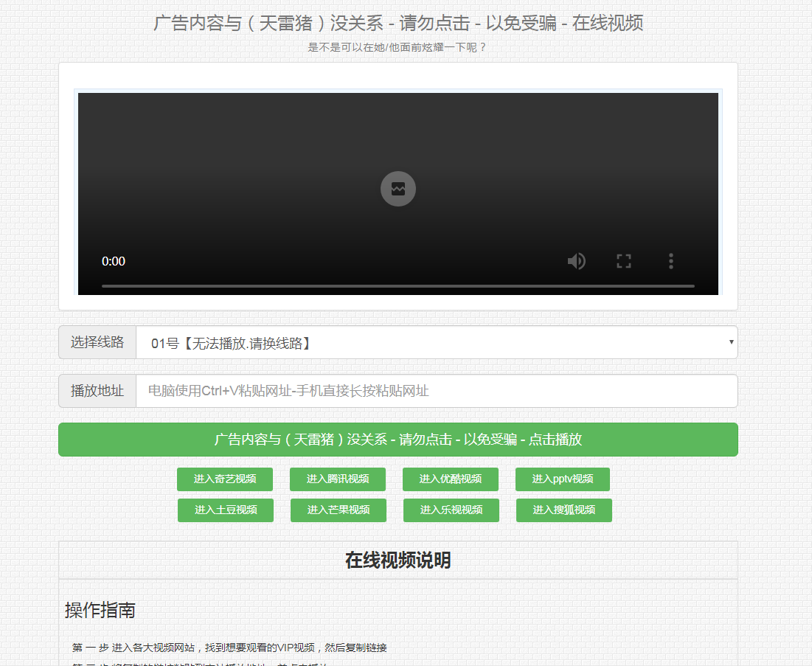
Task: Open 进入乐视视频 link
Action: [x=451, y=510]
